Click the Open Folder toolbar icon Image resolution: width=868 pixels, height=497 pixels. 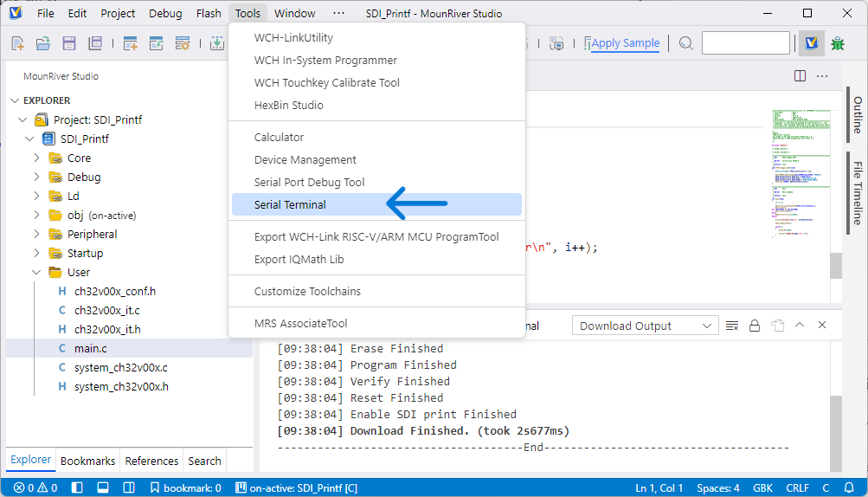(43, 43)
